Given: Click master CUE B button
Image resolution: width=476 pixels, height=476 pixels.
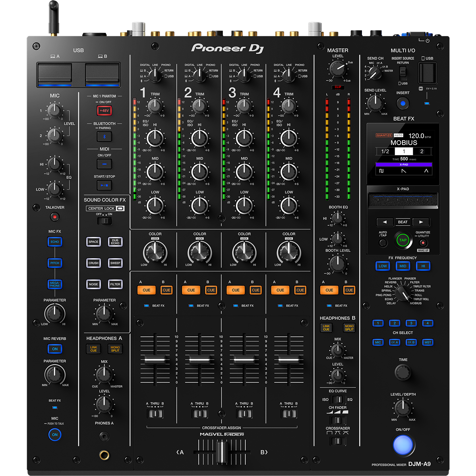Looking at the screenshot, I should coord(349,290).
